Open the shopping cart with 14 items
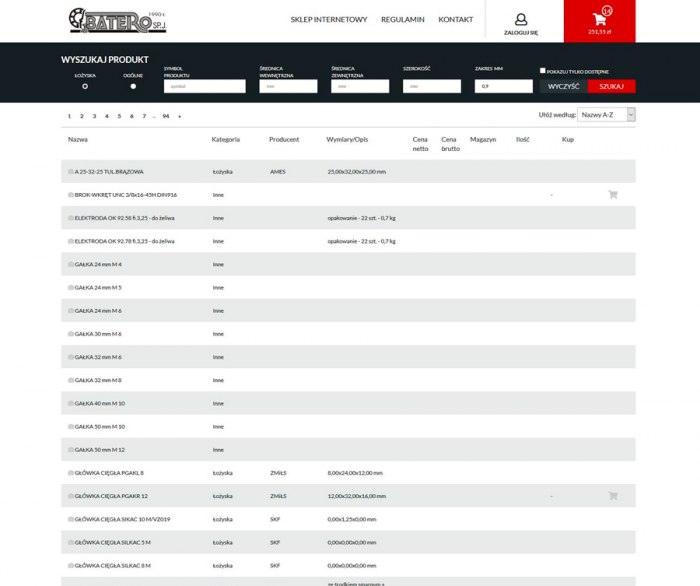 tap(599, 21)
